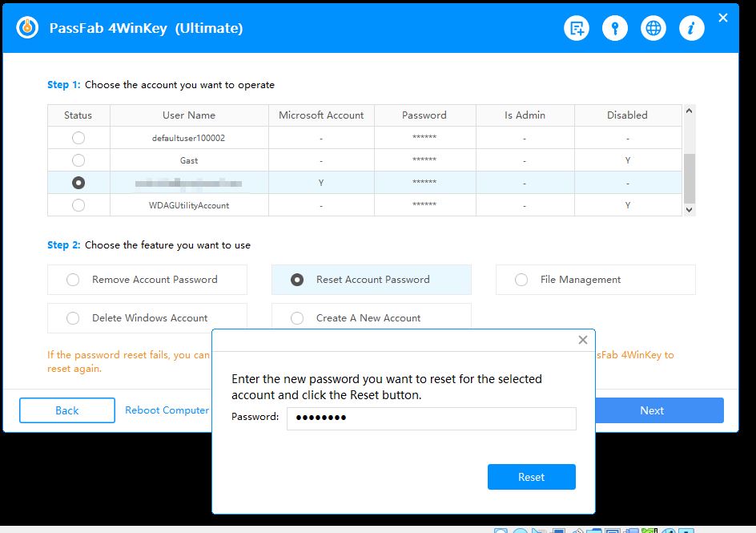Click the Next button

(x=660, y=410)
